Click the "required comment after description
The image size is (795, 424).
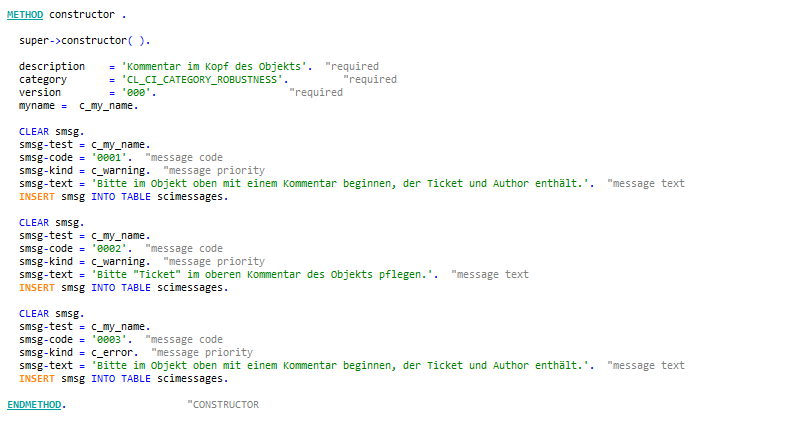coord(352,66)
